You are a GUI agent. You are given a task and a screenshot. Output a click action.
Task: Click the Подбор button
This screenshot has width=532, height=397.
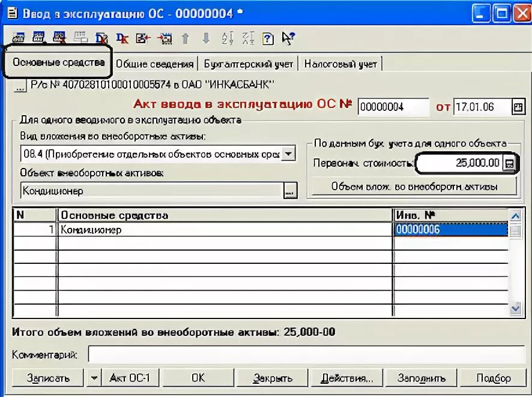pyautogui.click(x=494, y=378)
